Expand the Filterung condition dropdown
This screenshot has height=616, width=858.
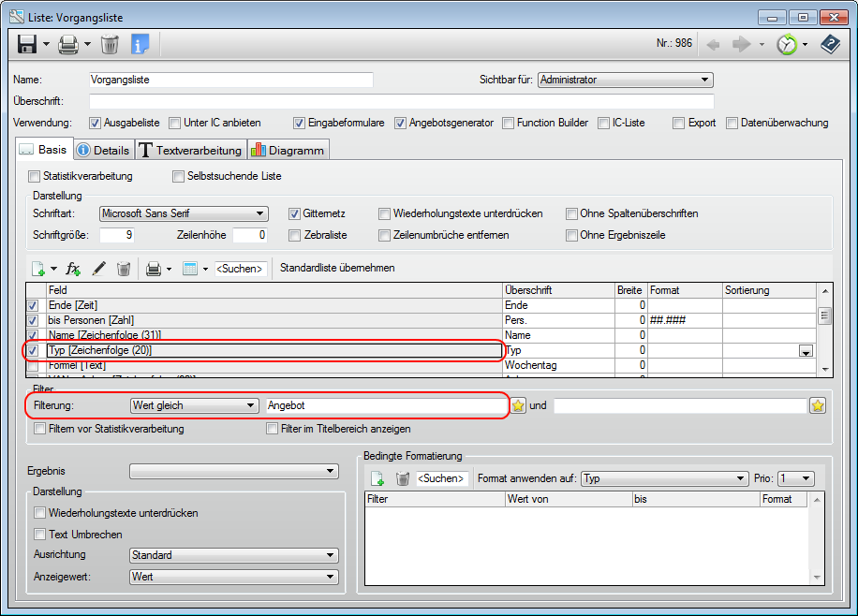click(x=194, y=405)
